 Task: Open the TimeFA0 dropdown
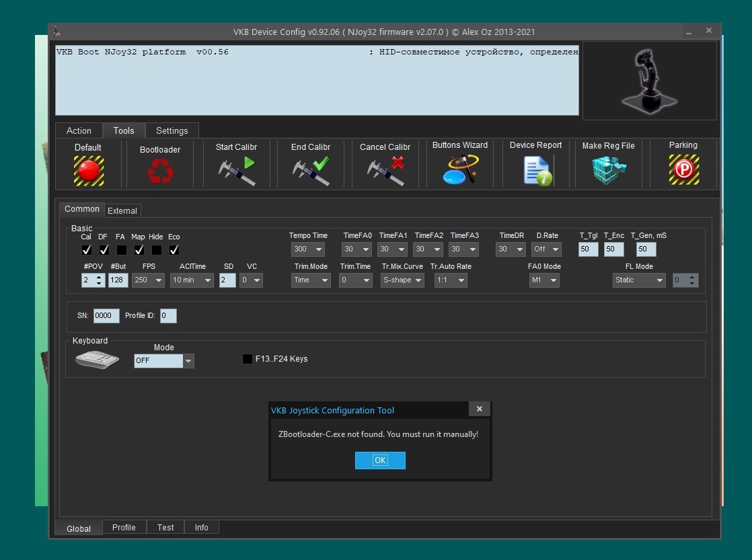click(x=356, y=249)
